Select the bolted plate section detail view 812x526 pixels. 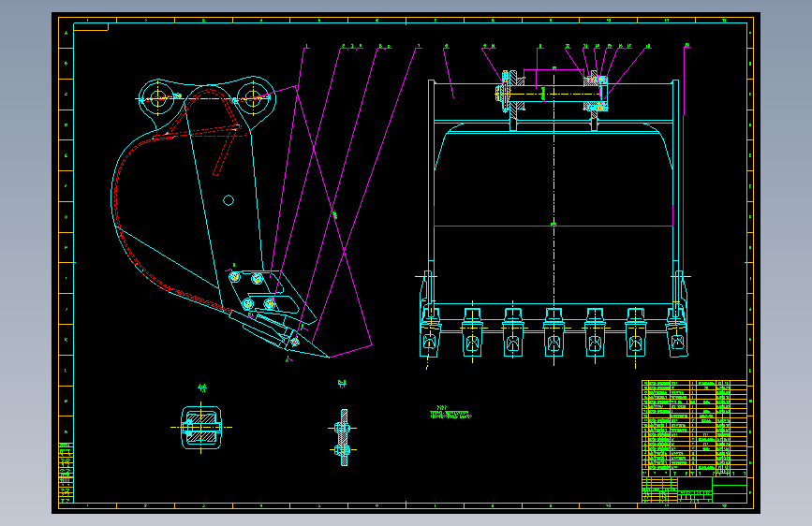click(x=343, y=438)
